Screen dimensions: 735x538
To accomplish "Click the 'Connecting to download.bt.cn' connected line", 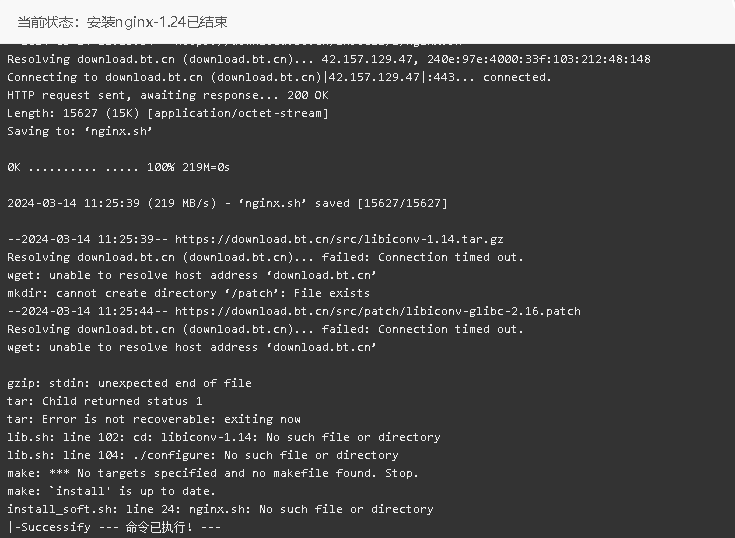I will coord(279,77).
